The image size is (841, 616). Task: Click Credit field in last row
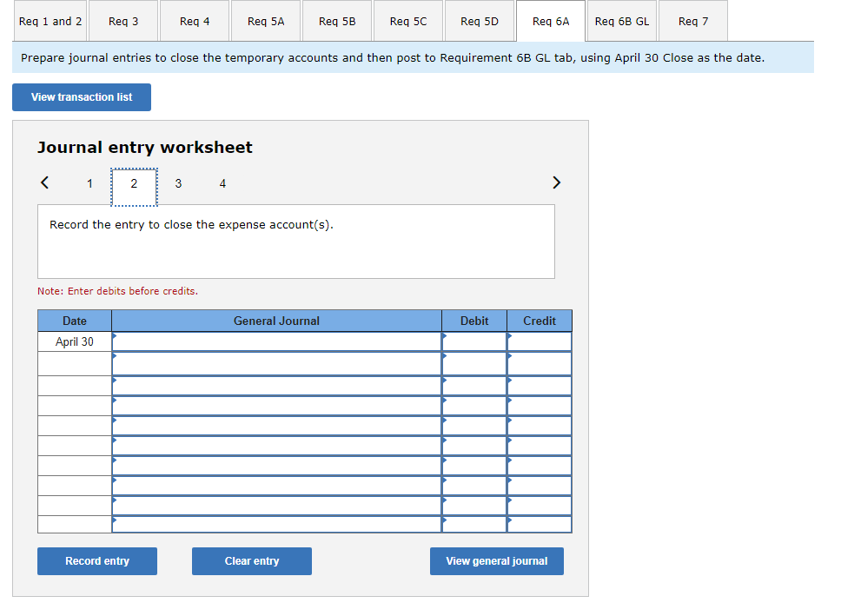click(x=540, y=524)
